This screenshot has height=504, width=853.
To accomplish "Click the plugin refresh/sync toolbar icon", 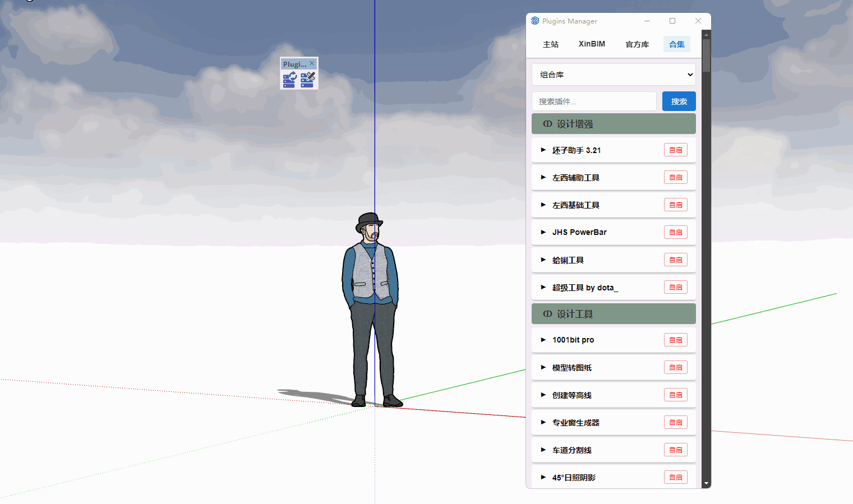I will (289, 80).
